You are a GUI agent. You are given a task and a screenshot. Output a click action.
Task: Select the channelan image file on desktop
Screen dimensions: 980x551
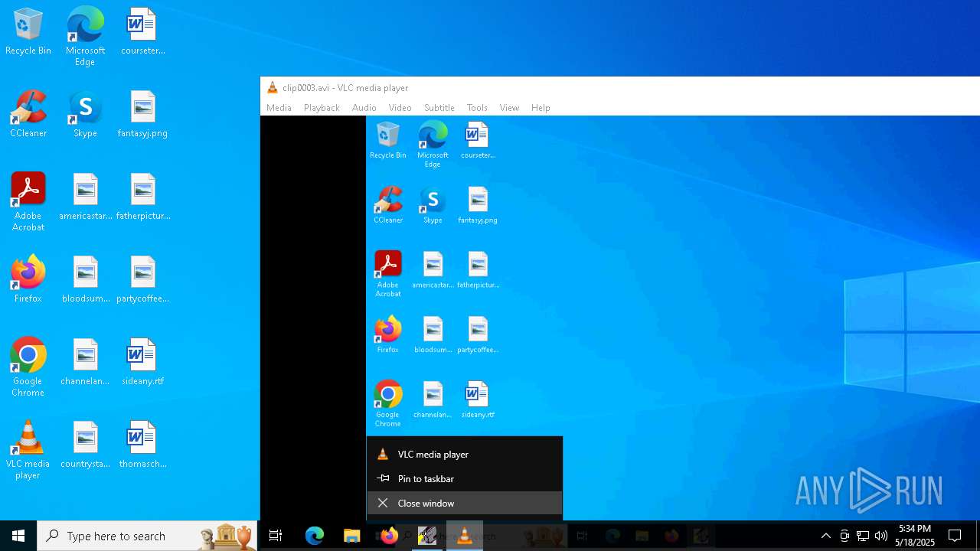pyautogui.click(x=85, y=363)
